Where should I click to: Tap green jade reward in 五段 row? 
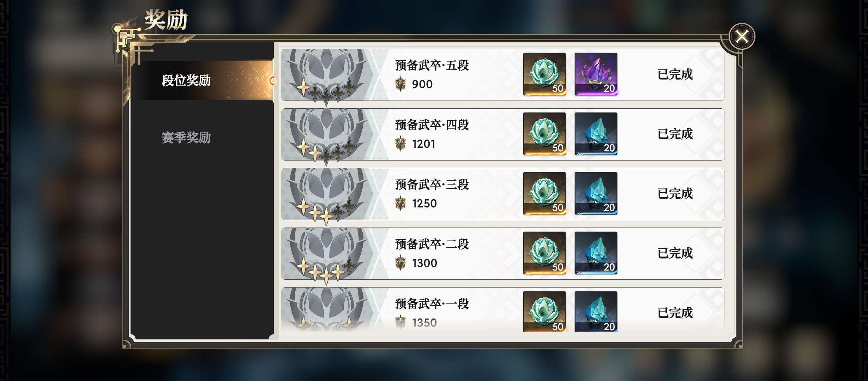[544, 74]
